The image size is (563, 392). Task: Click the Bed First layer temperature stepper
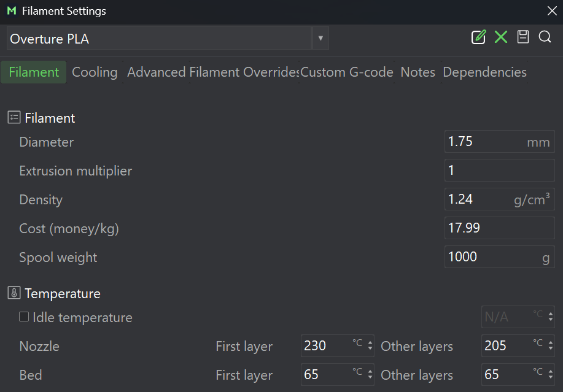(x=370, y=374)
